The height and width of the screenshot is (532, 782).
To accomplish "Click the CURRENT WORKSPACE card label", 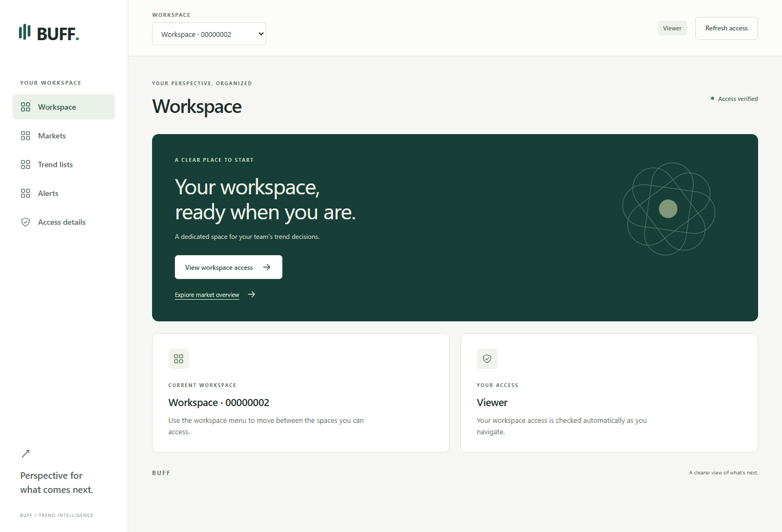I will tap(203, 385).
